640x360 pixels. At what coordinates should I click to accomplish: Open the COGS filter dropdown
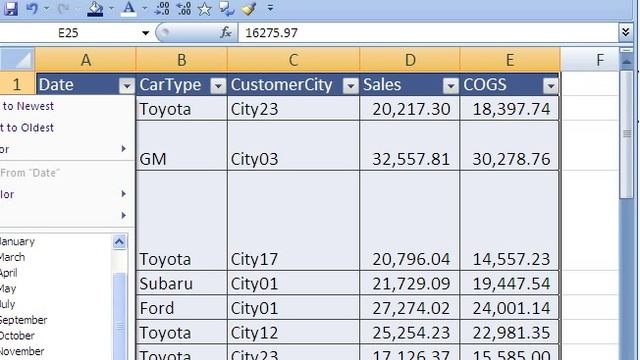[x=550, y=86]
